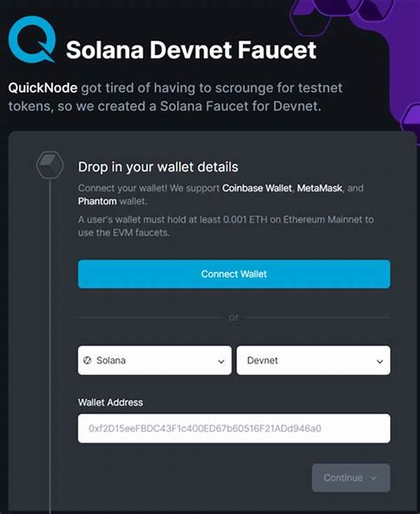Screen dimensions: 420x514
Task: Click the chevron arrow in the Solana selector
Action: click(x=221, y=361)
